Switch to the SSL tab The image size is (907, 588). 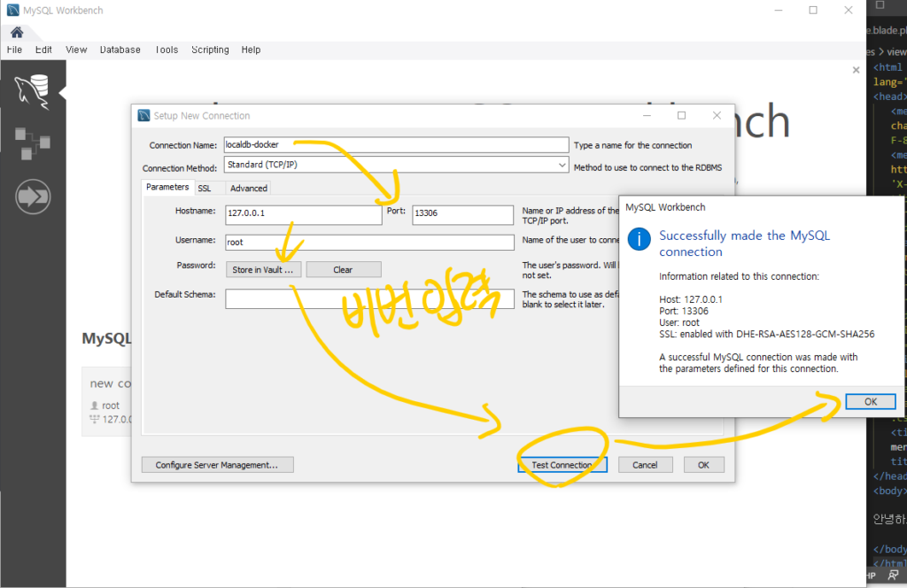click(205, 189)
